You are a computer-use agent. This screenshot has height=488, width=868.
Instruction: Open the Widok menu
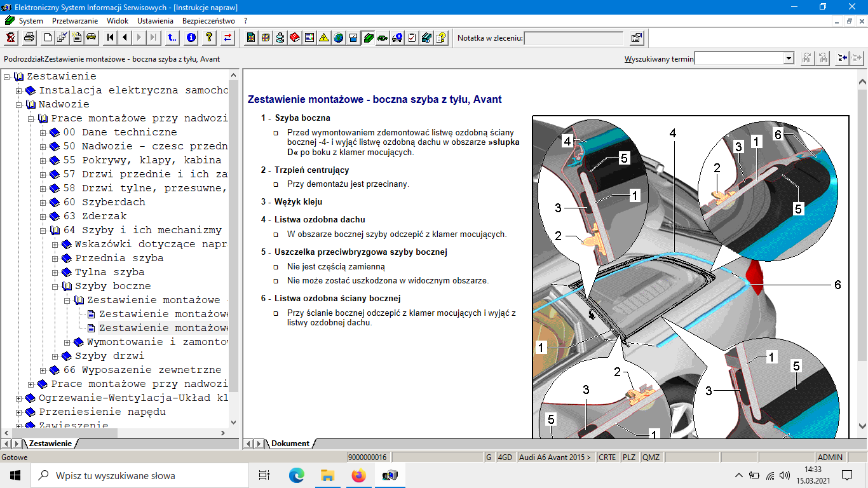(118, 20)
